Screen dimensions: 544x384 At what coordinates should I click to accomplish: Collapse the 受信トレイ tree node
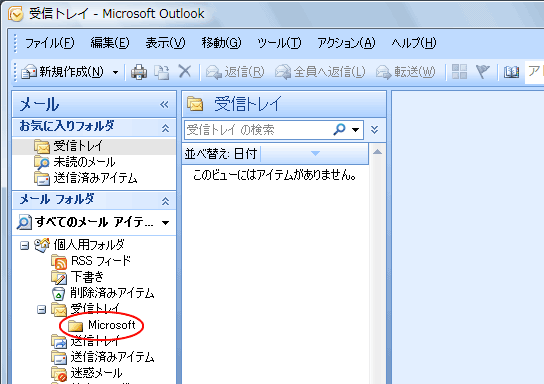[41, 309]
